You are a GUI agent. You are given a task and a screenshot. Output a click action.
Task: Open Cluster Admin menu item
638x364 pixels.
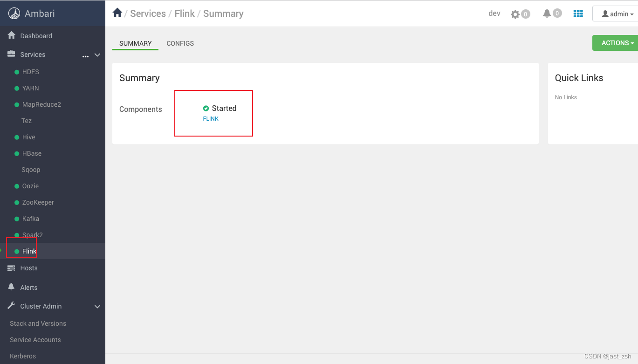point(41,306)
